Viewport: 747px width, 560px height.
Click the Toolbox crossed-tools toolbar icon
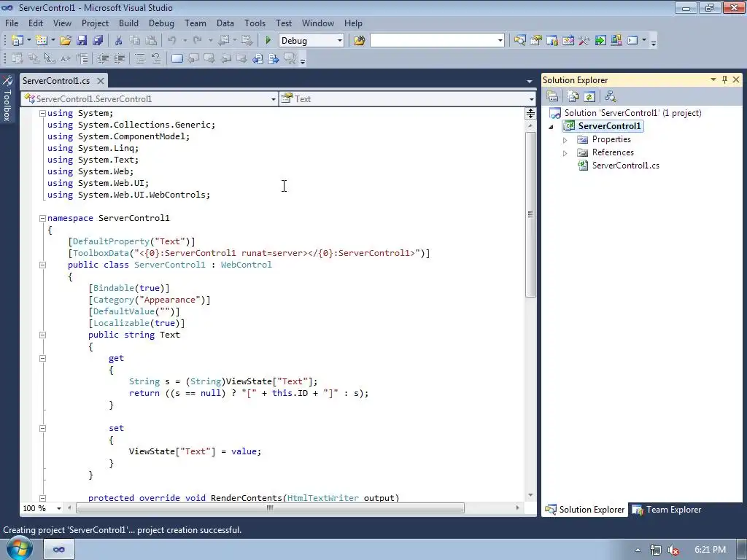point(584,41)
